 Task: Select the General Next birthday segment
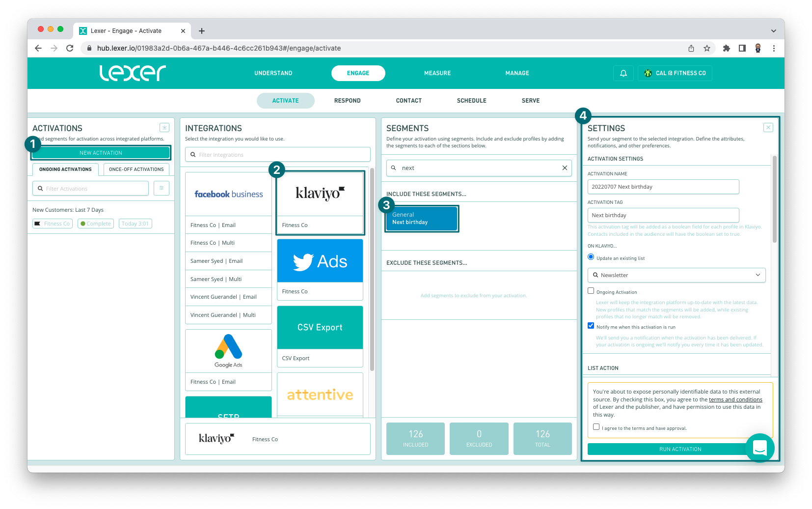(x=422, y=219)
